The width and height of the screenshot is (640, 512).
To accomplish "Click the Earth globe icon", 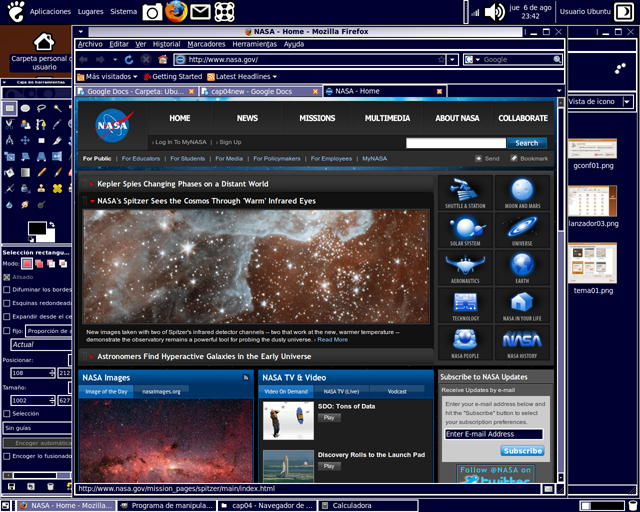I will pyautogui.click(x=522, y=266).
